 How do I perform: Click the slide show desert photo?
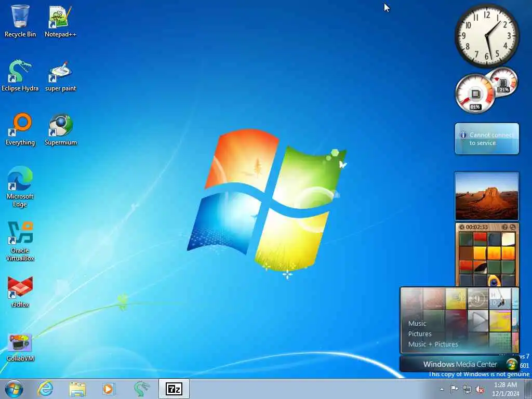[487, 196]
